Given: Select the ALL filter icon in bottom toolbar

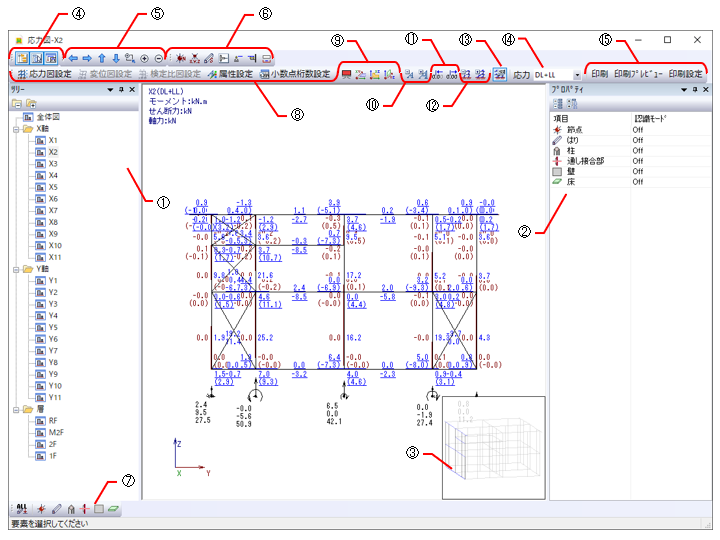Looking at the screenshot, I should pos(21,509).
